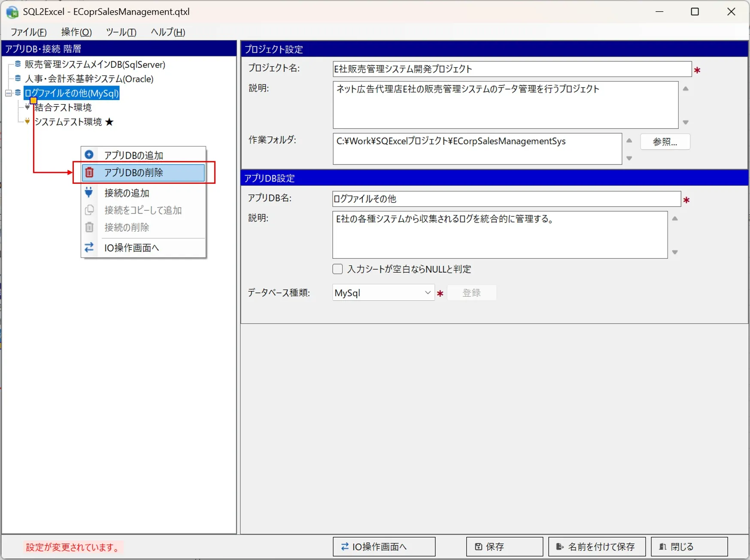Click down arrow of アプリDB 説明 scrollbar

tap(675, 252)
